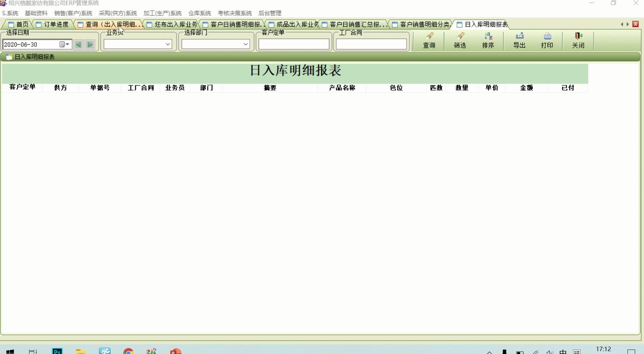Screen dimensions: 644x354
Task: Select the 日入库明细报表 tab
Action: click(482, 25)
